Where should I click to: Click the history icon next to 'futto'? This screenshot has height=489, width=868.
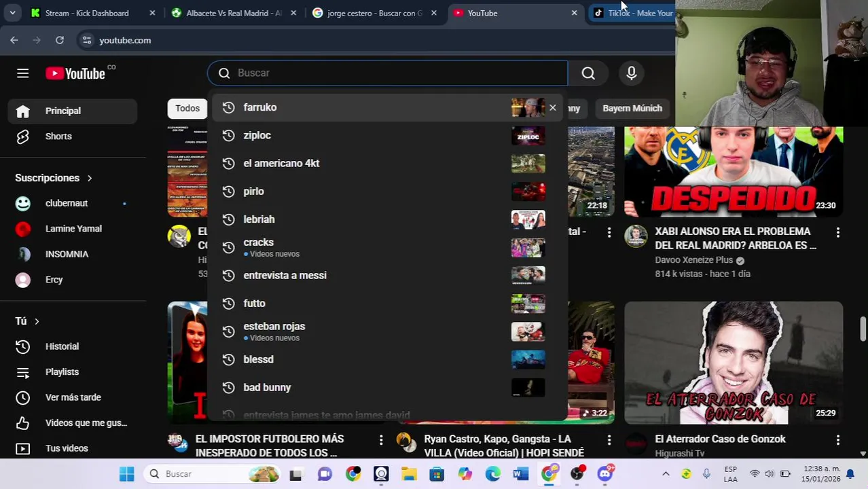(229, 304)
